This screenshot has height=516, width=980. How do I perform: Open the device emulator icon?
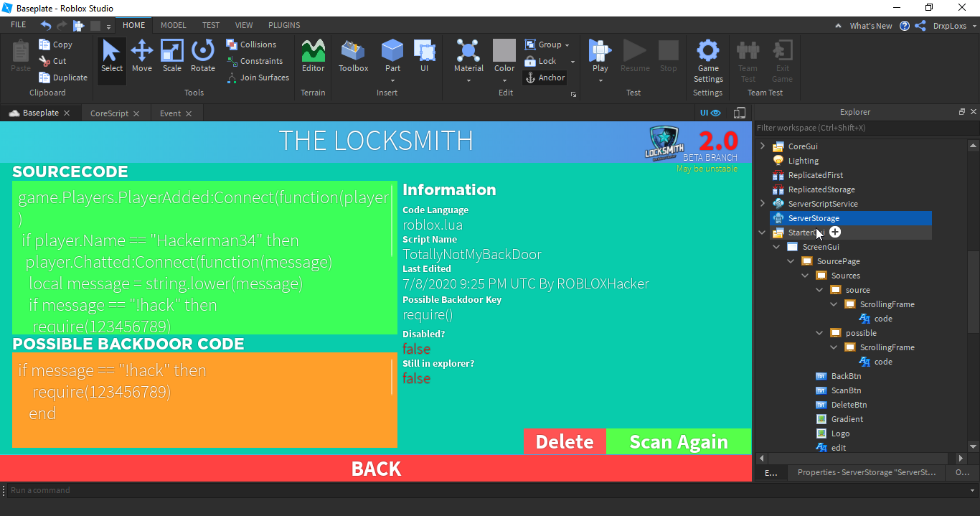pos(740,113)
